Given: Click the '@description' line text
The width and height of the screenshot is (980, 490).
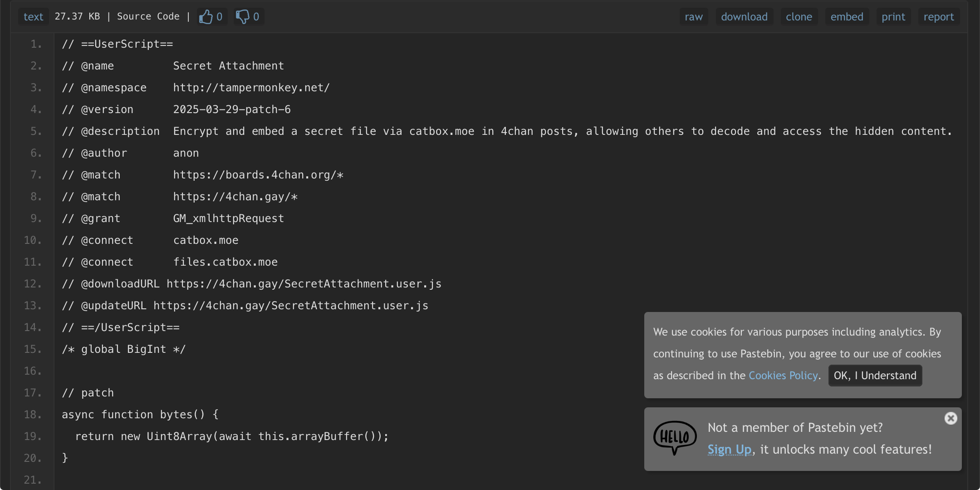Looking at the screenshot, I should pos(507,131).
